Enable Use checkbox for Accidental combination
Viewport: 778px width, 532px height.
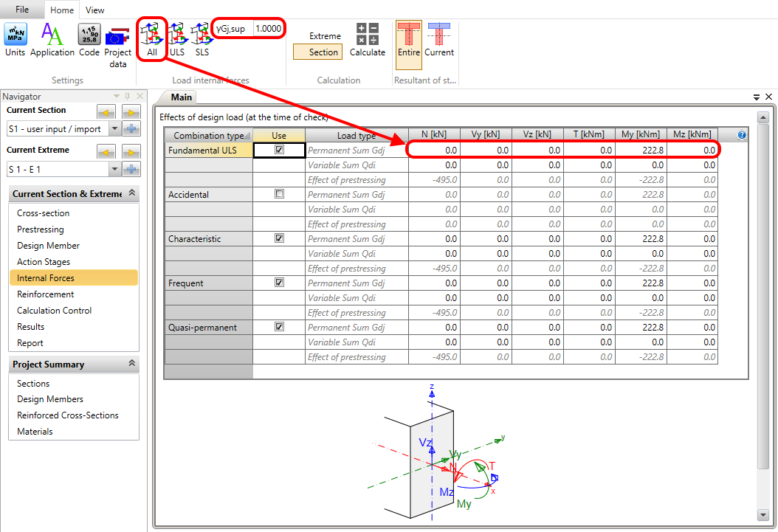279,194
